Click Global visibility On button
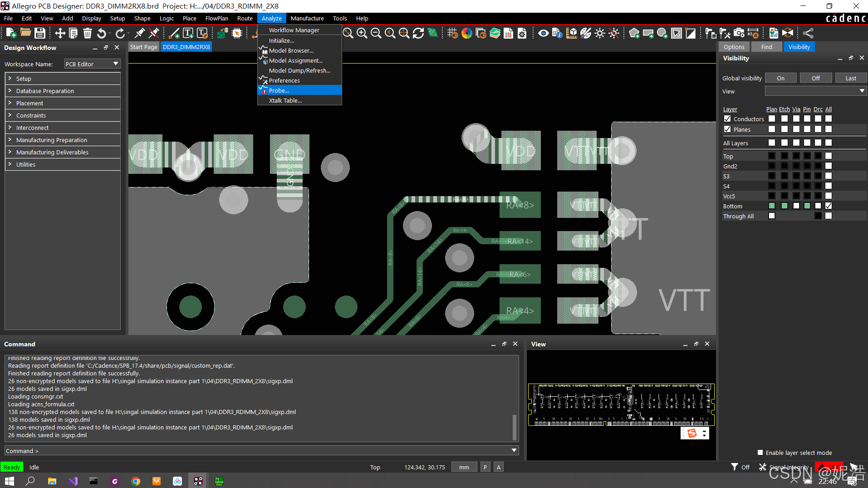The image size is (868, 488). point(780,78)
